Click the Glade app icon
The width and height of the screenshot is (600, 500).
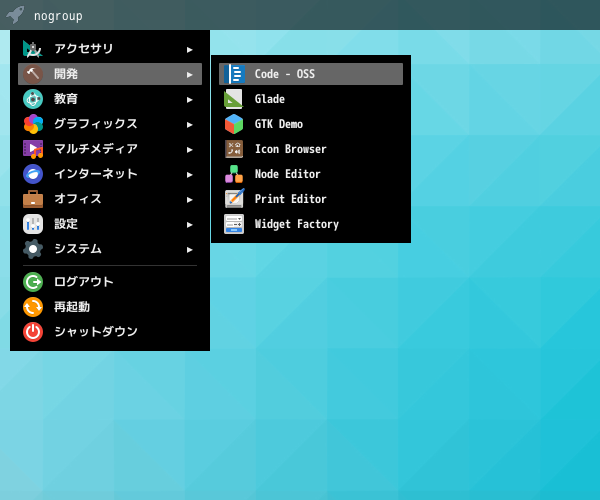(234, 99)
